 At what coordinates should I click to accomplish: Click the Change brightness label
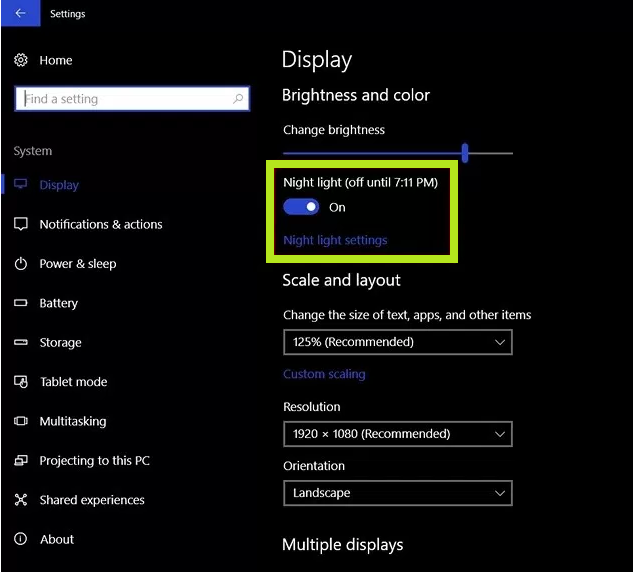click(334, 130)
